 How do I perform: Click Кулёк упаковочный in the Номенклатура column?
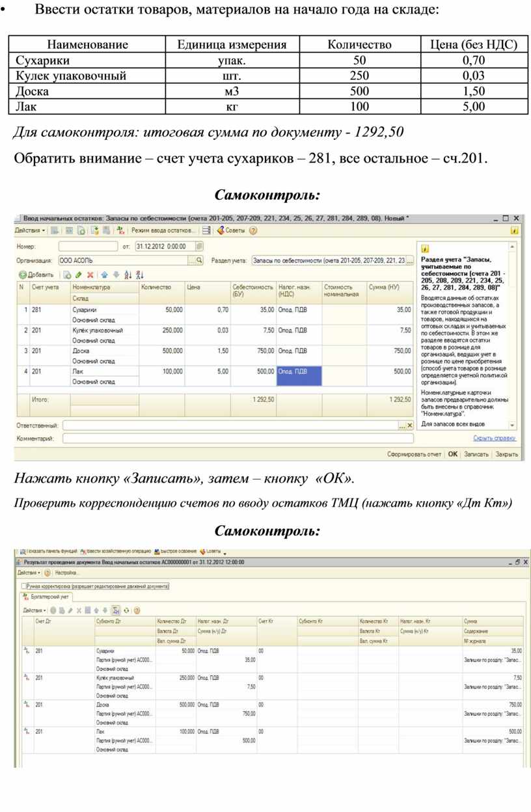(x=97, y=331)
